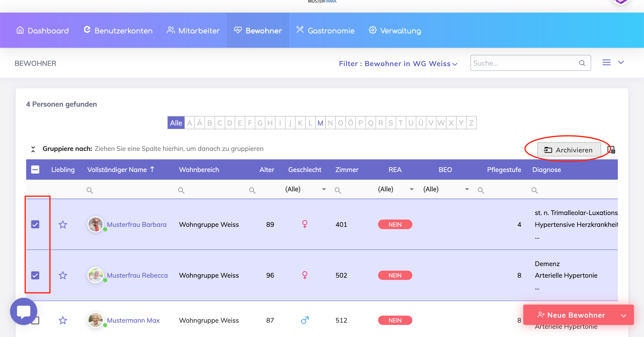Filter names by letter M
Screen dimensions: 644x337
[320, 123]
